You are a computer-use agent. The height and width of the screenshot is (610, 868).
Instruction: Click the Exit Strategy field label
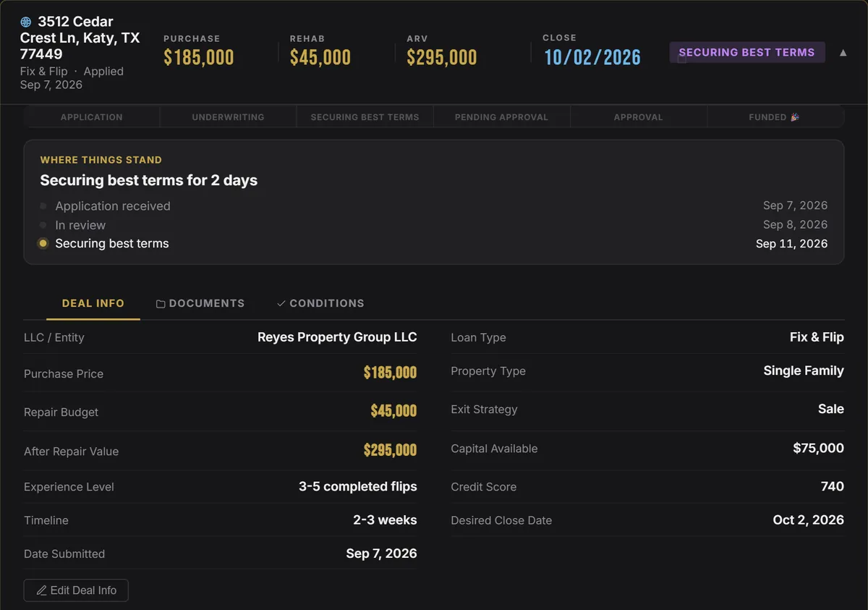(x=484, y=410)
